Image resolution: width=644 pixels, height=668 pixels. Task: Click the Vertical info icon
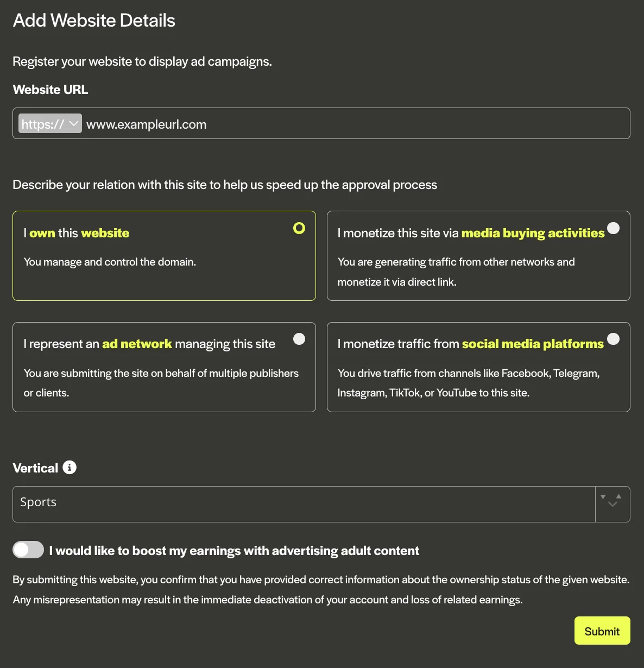pos(69,467)
